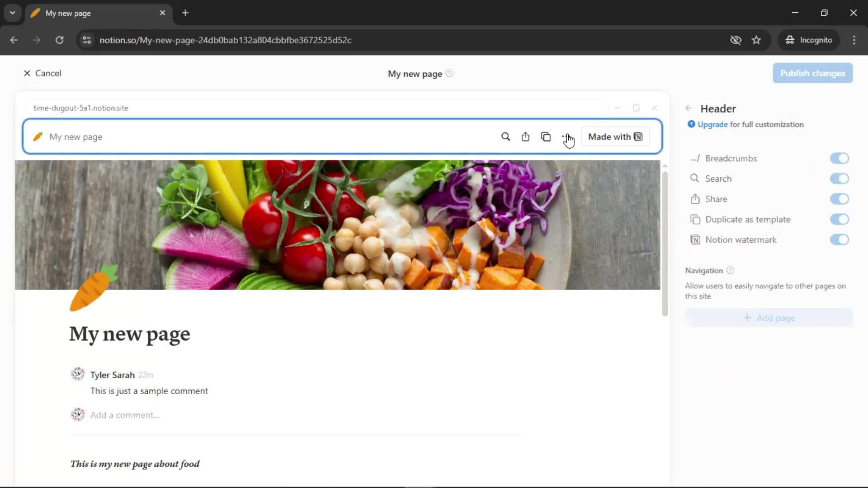Click the Made with Notion button
This screenshot has height=488, width=868.
[615, 136]
